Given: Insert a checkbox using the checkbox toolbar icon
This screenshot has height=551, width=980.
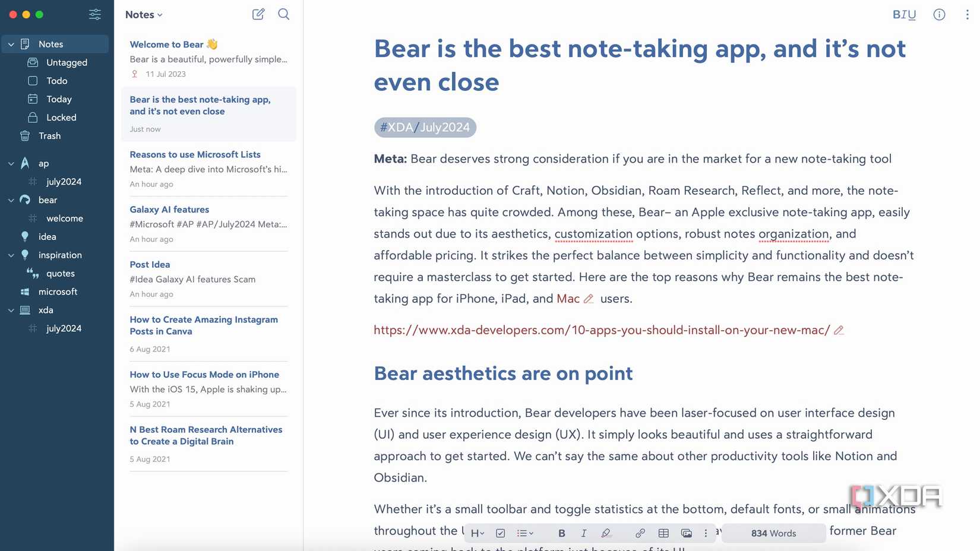Looking at the screenshot, I should click(x=500, y=533).
